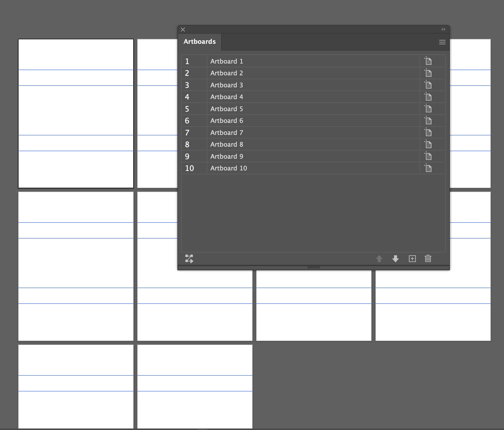Open artboard options for Artboard 3
Screen dimensions: 504x430
point(428,85)
